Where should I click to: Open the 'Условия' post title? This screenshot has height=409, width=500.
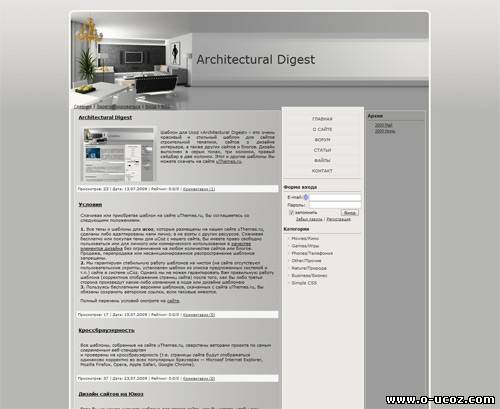[90, 204]
